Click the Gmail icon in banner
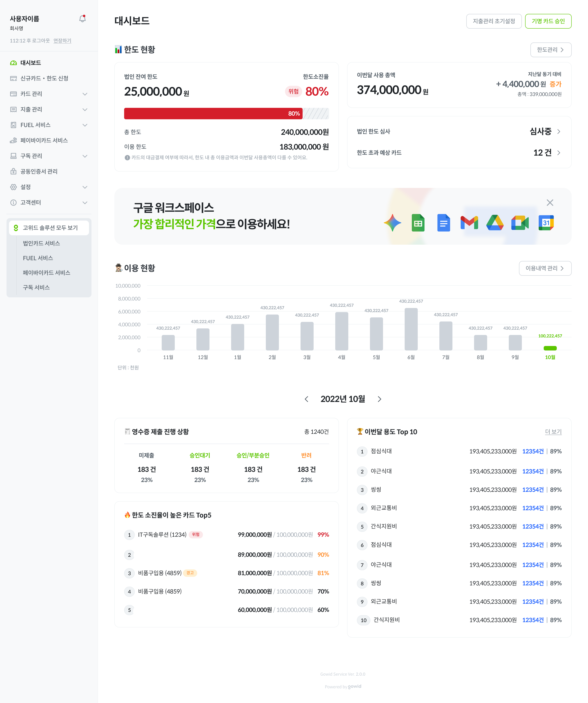Screen dimensions: 588x703 [x=469, y=223]
